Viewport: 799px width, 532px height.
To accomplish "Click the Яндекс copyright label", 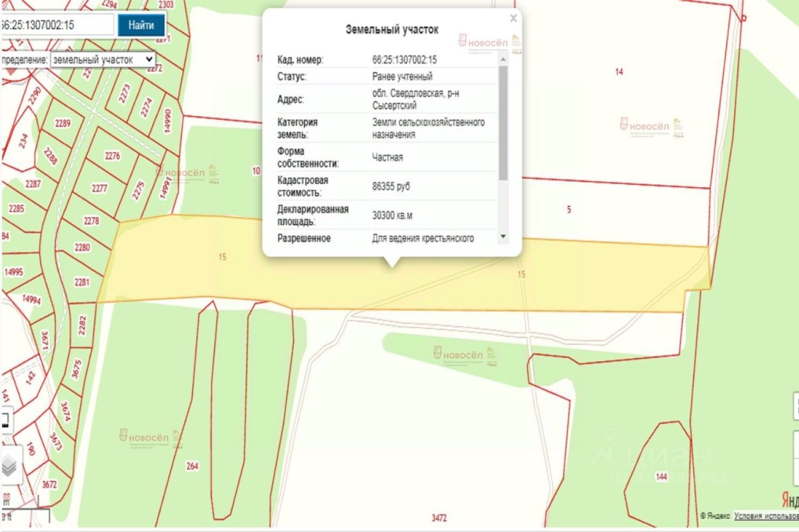I will 715,516.
